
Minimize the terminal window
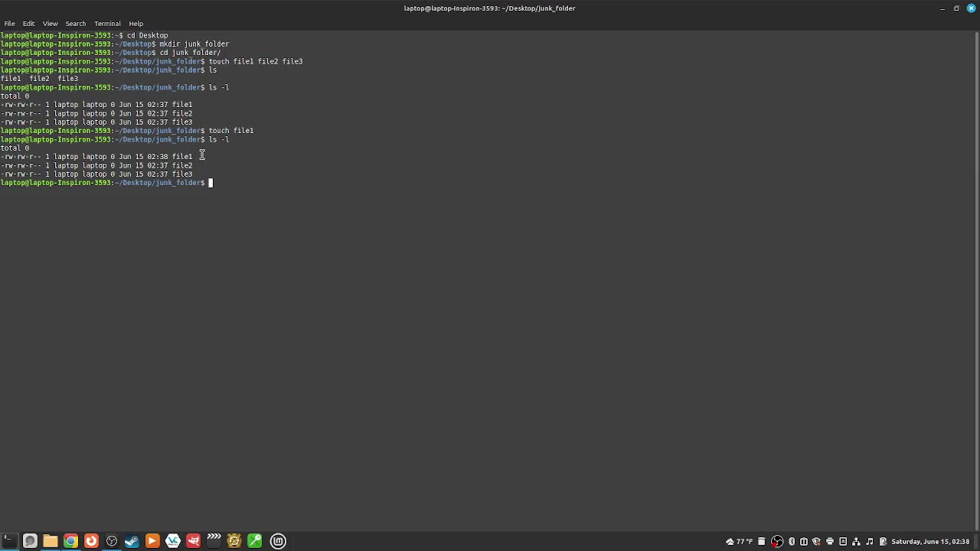pyautogui.click(x=942, y=8)
